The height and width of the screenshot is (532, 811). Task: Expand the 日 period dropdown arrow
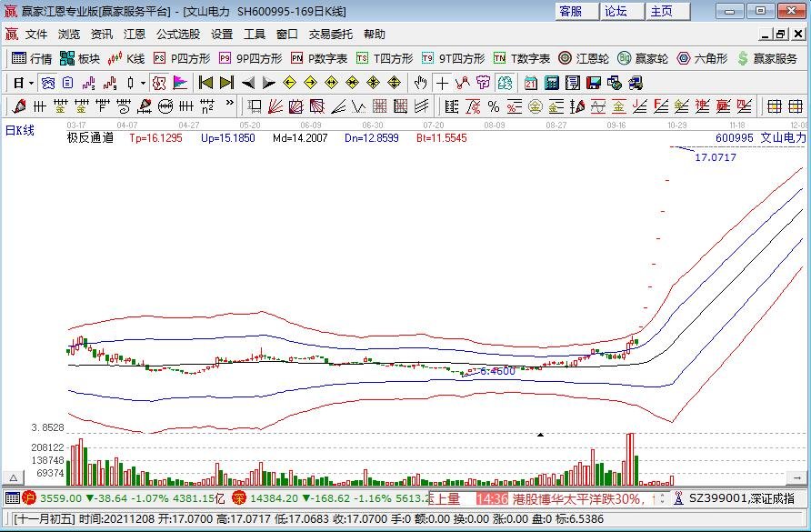click(31, 83)
